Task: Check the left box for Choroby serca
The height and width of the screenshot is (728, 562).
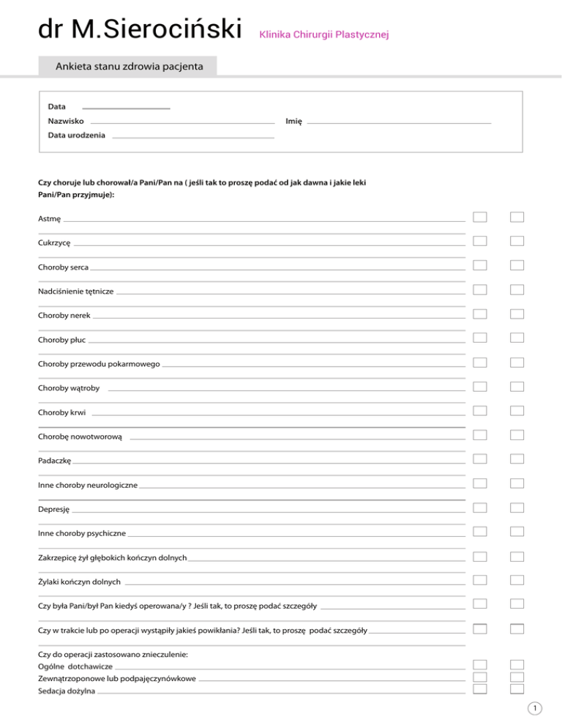Action: pos(480,265)
